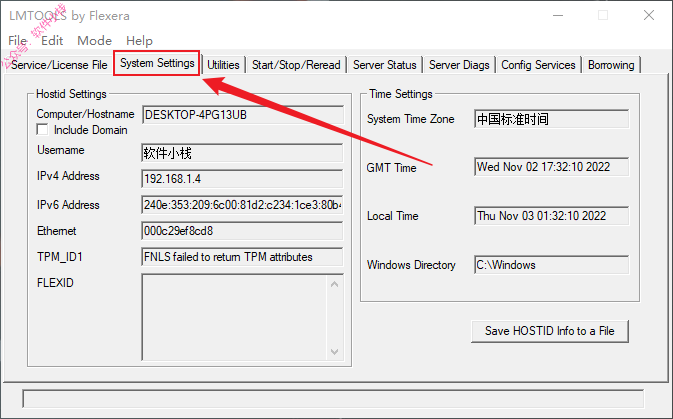The width and height of the screenshot is (673, 419).
Task: Click the 'FLEXID' label
Action: point(55,283)
